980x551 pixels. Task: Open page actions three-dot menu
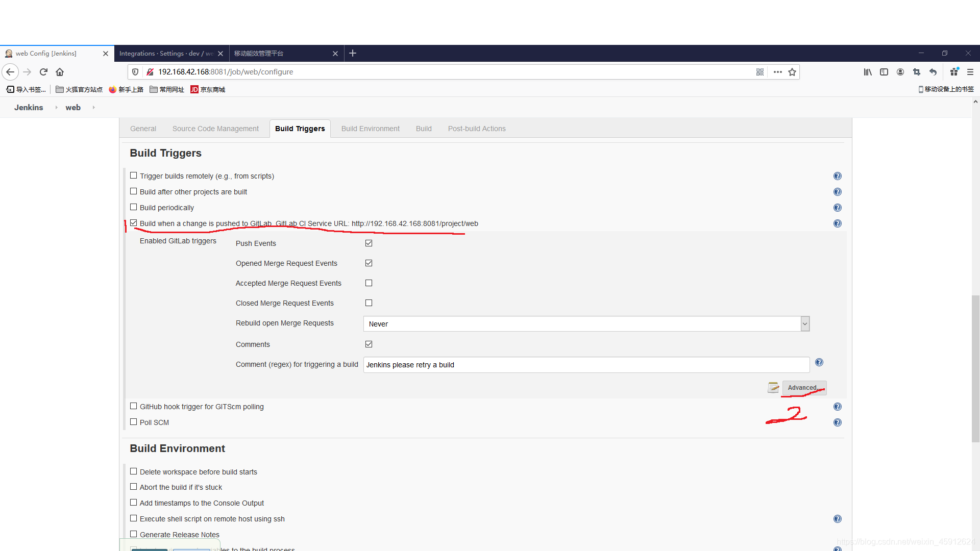pyautogui.click(x=777, y=72)
